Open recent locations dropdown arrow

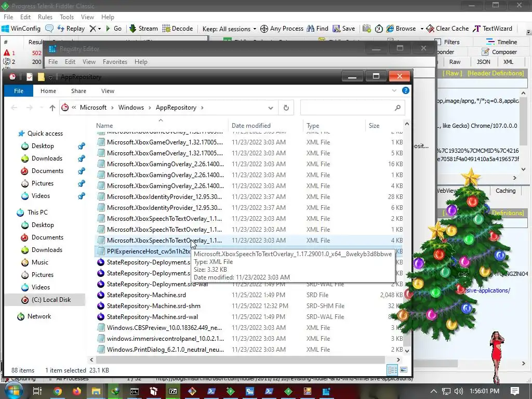pos(42,108)
